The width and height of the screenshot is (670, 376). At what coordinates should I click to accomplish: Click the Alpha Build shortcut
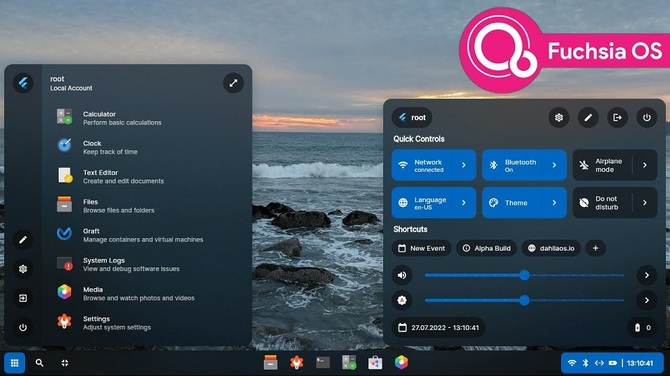[487, 248]
